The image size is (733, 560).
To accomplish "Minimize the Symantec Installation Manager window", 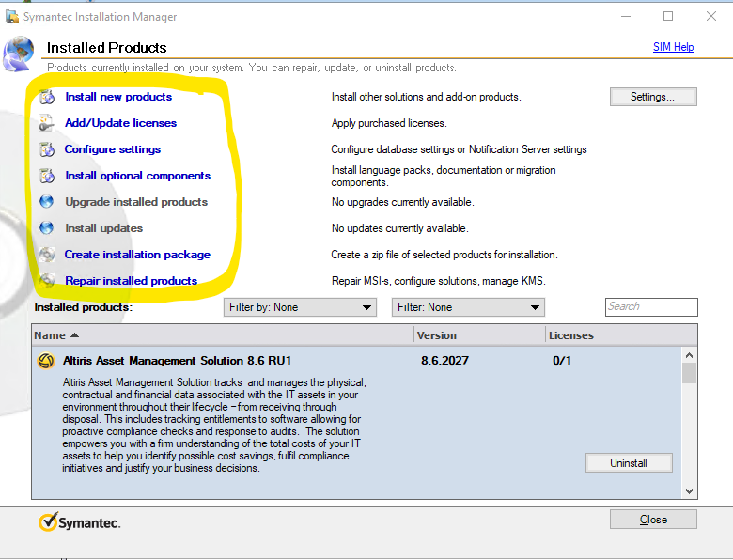I will click(x=626, y=16).
